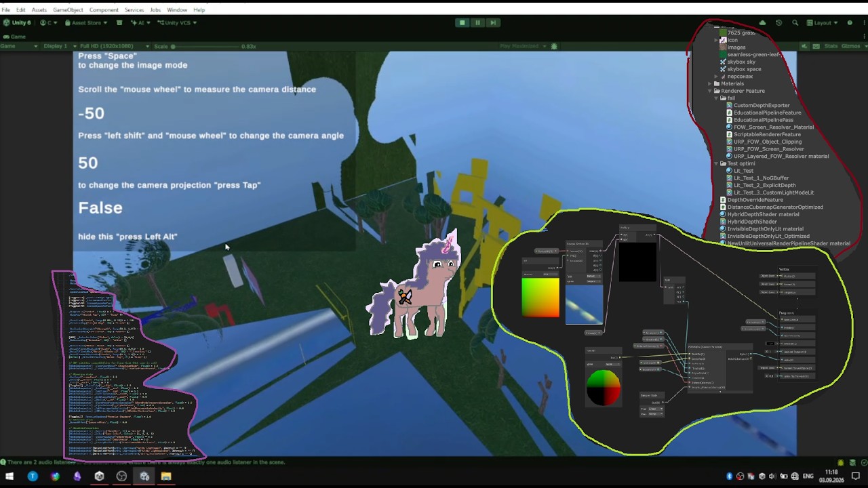Open the account C dropdown
868x488 pixels.
point(47,22)
